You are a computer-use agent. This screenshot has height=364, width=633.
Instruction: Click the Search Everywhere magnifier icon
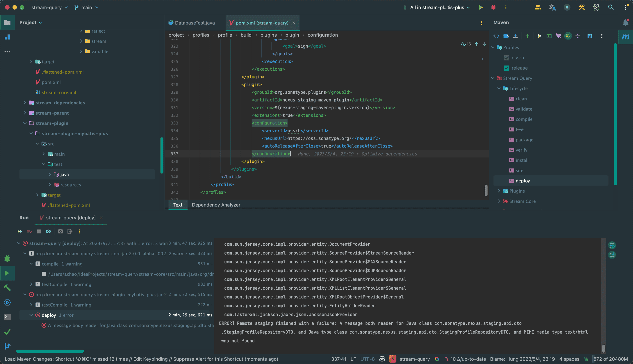tap(611, 8)
